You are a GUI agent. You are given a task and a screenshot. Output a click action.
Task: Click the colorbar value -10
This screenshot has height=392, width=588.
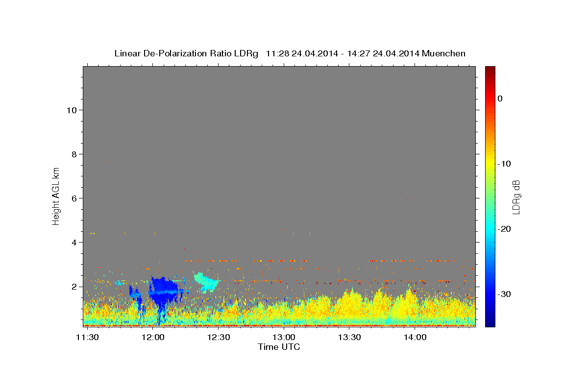click(505, 164)
